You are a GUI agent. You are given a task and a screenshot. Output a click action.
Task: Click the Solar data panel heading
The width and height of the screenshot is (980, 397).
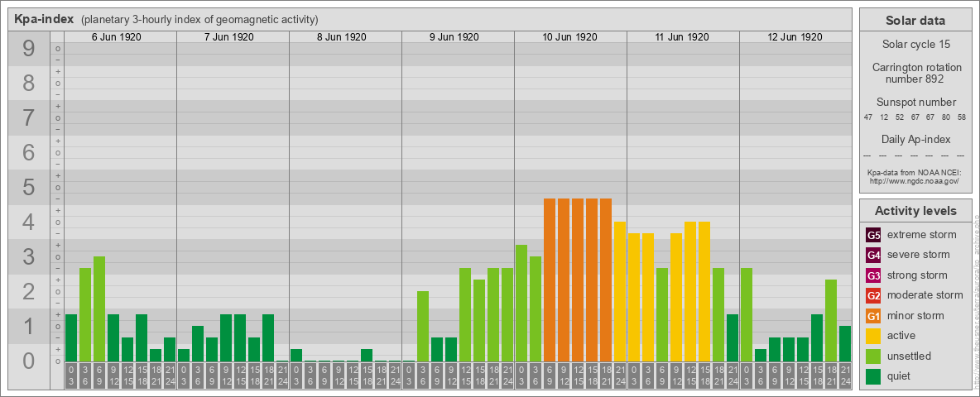click(x=915, y=21)
